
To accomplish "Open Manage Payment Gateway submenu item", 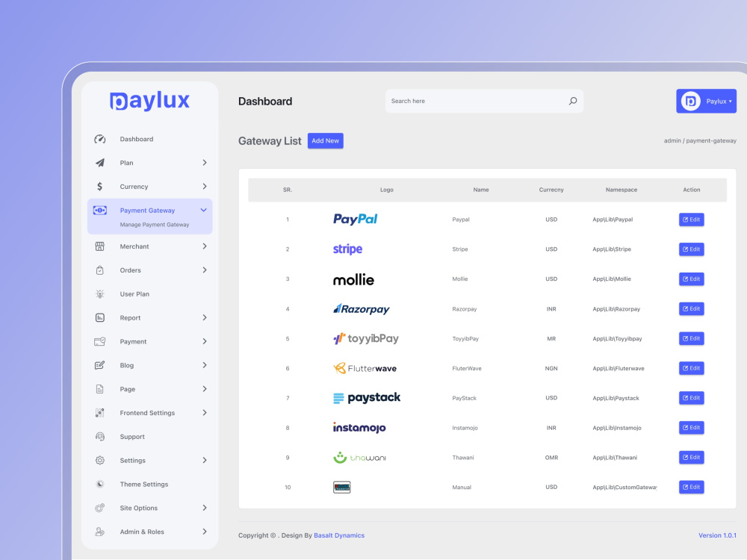I will [155, 225].
